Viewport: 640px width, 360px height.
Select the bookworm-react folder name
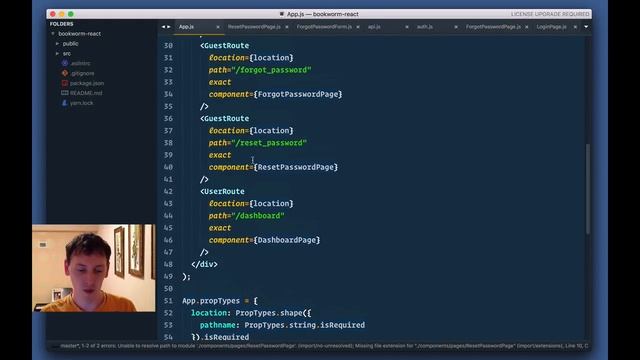pos(80,34)
